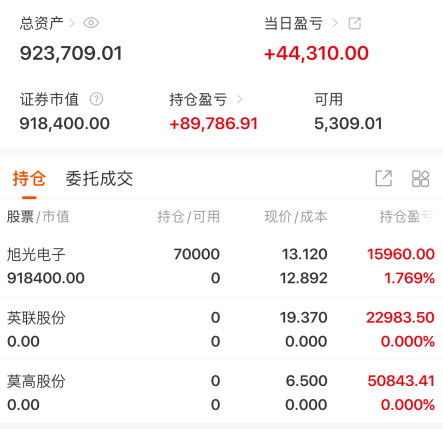This screenshot has height=429, width=443.
Task: Open the 英联股份 holding row
Action: 221,328
